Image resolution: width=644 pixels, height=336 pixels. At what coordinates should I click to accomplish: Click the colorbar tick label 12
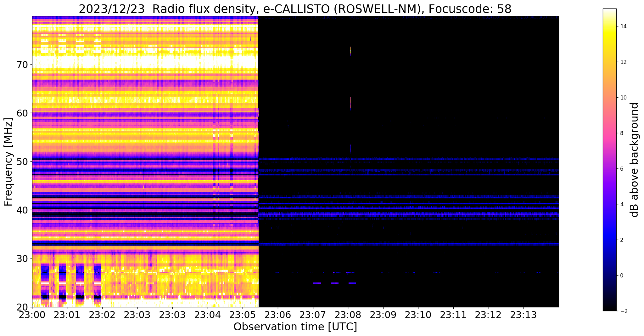[623, 62]
